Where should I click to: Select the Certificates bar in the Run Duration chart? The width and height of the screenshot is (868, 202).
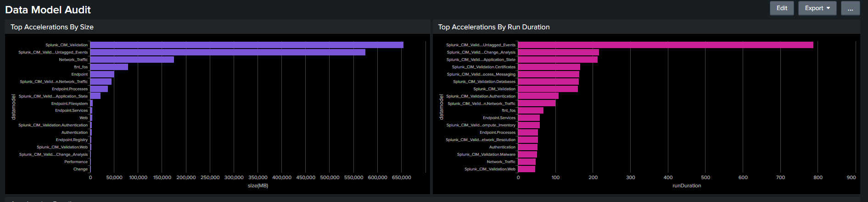click(549, 67)
